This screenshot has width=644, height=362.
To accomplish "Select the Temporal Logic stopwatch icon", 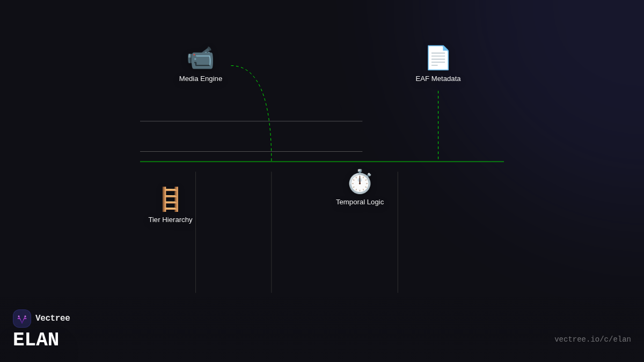I will [360, 182].
